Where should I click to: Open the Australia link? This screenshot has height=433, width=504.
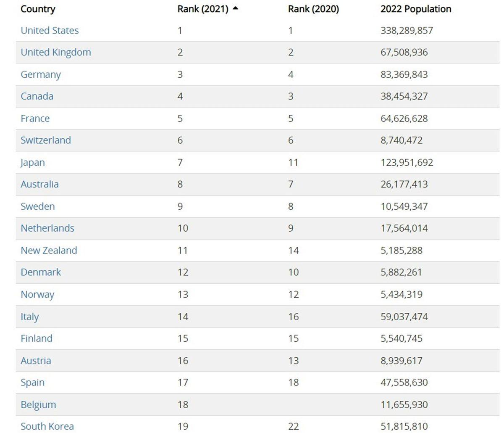tap(39, 184)
